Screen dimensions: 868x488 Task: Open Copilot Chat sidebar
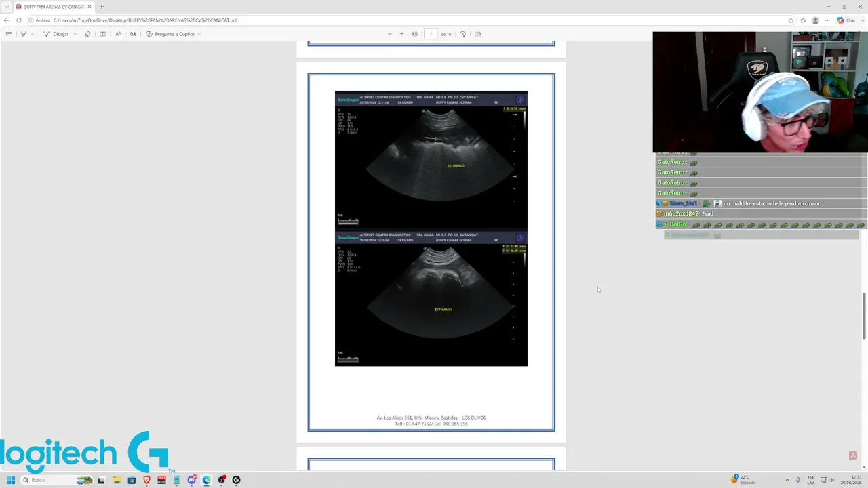pos(846,20)
